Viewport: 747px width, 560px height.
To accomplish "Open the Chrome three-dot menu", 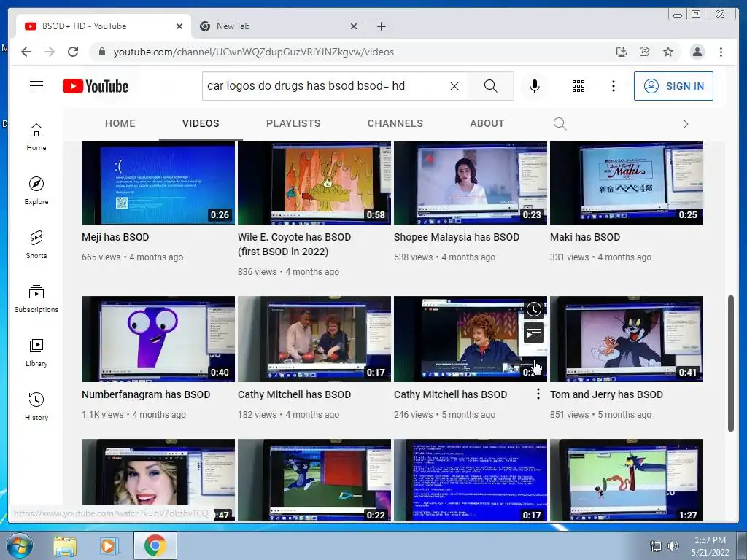I will click(x=721, y=52).
